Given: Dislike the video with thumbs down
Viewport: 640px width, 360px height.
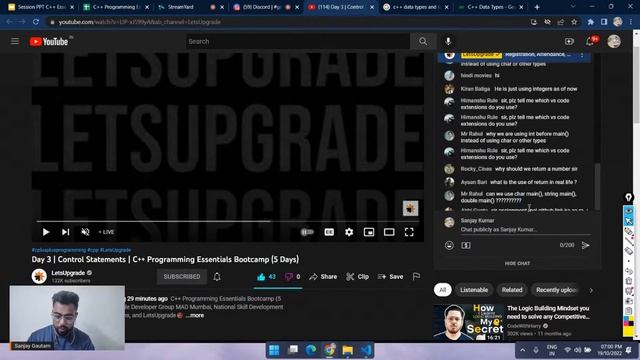Looking at the screenshot, I should coord(292,277).
